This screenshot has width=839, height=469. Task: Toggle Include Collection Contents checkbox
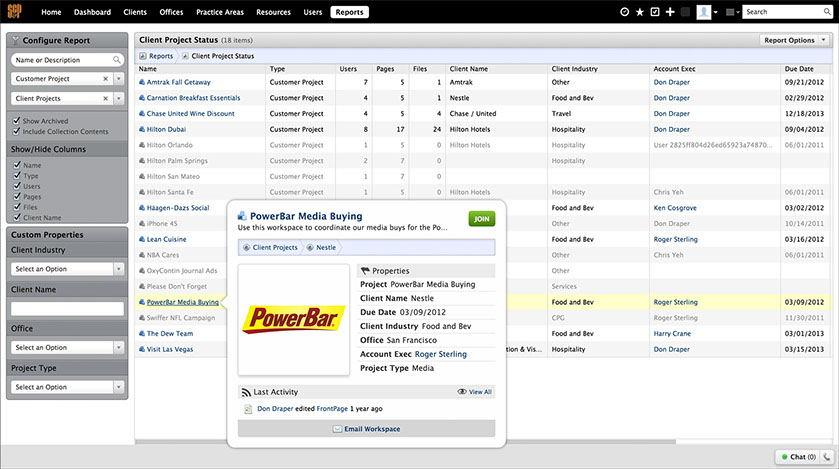point(16,132)
